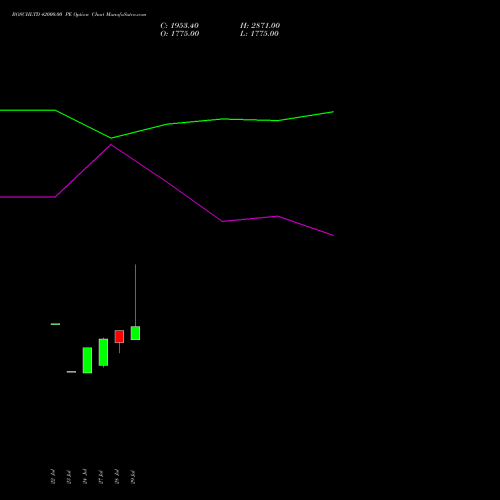Screen dimensions: 500x500
Task: Select the green candle with the long upper wick
Action: pyautogui.click(x=135, y=333)
